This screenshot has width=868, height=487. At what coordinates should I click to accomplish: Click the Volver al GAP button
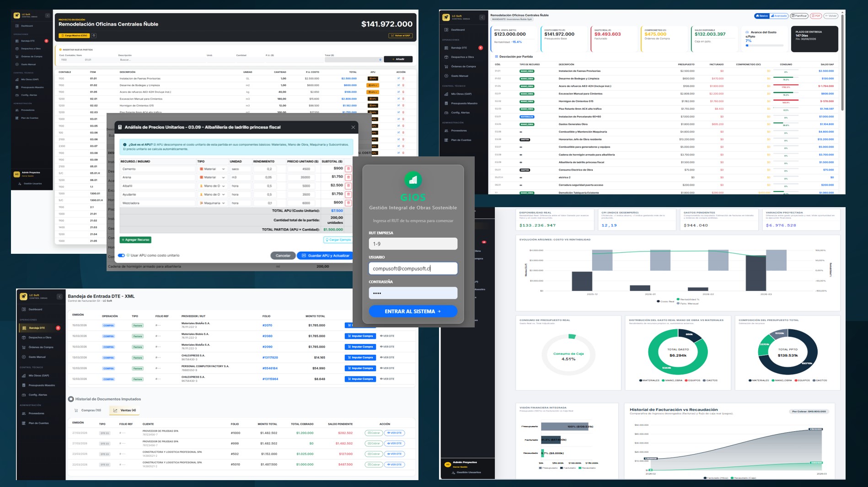click(x=400, y=35)
